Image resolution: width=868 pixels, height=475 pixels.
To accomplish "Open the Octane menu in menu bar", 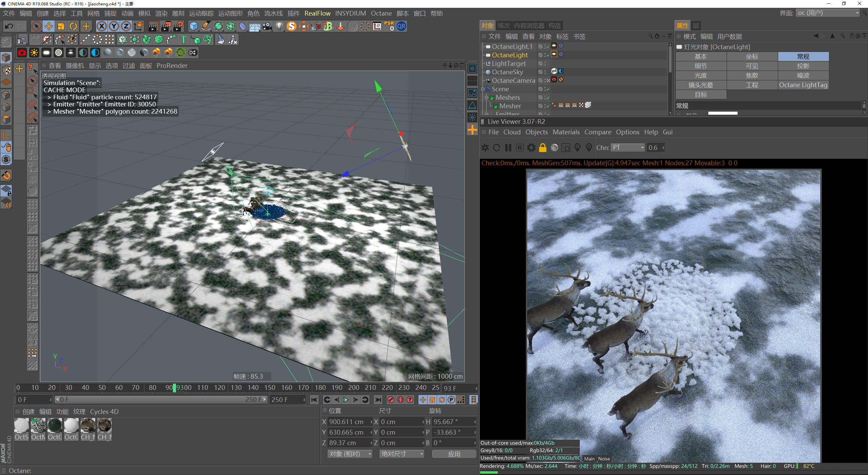I will pyautogui.click(x=381, y=13).
